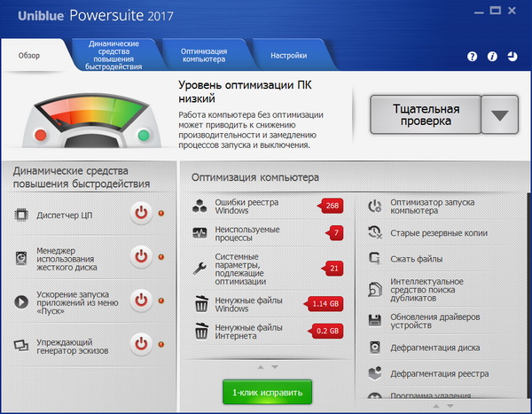Expand the Тщательная проверка dropdown arrow

500,114
